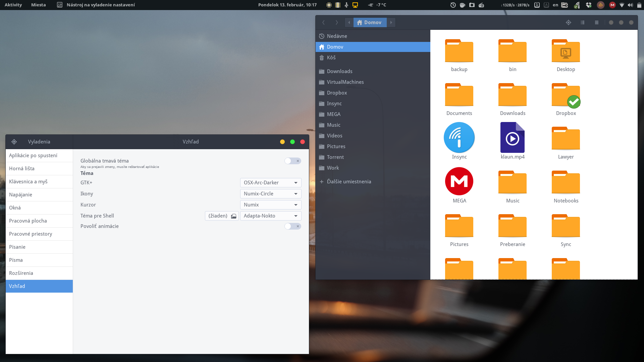Open the Kurzor dropdown
Image resolution: width=644 pixels, height=362 pixels.
(270, 204)
